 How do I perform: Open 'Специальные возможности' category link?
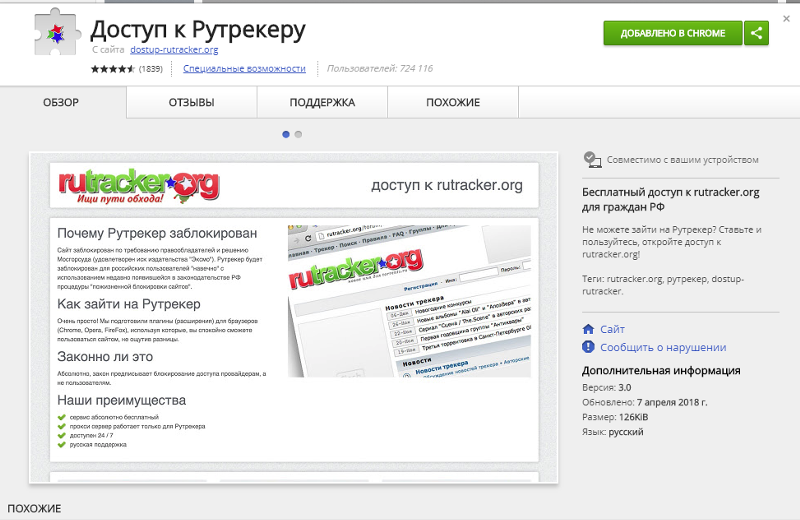point(244,68)
